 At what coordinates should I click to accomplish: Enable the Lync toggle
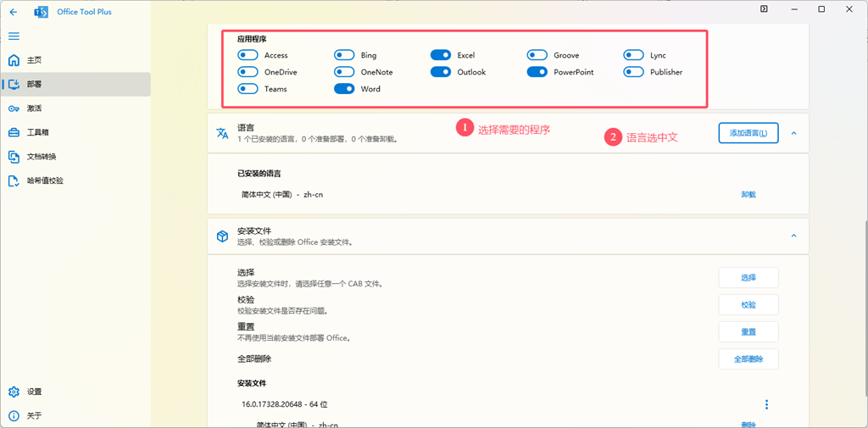coord(633,55)
